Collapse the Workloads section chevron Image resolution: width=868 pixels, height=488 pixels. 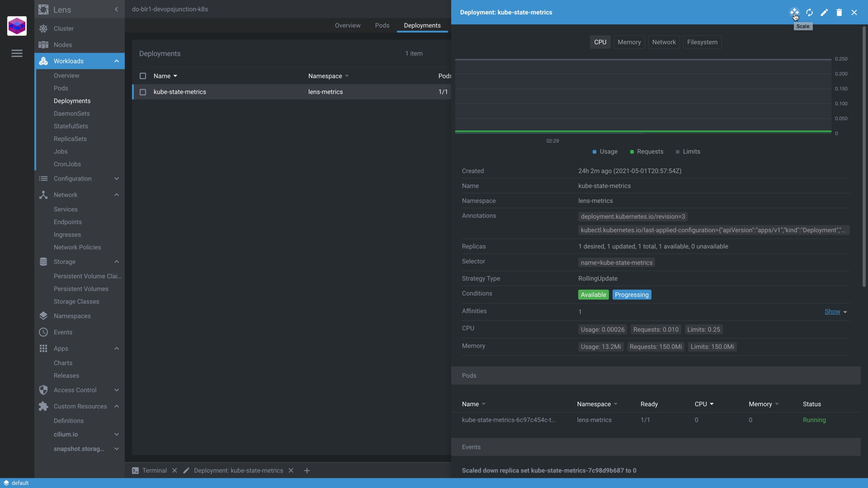117,61
